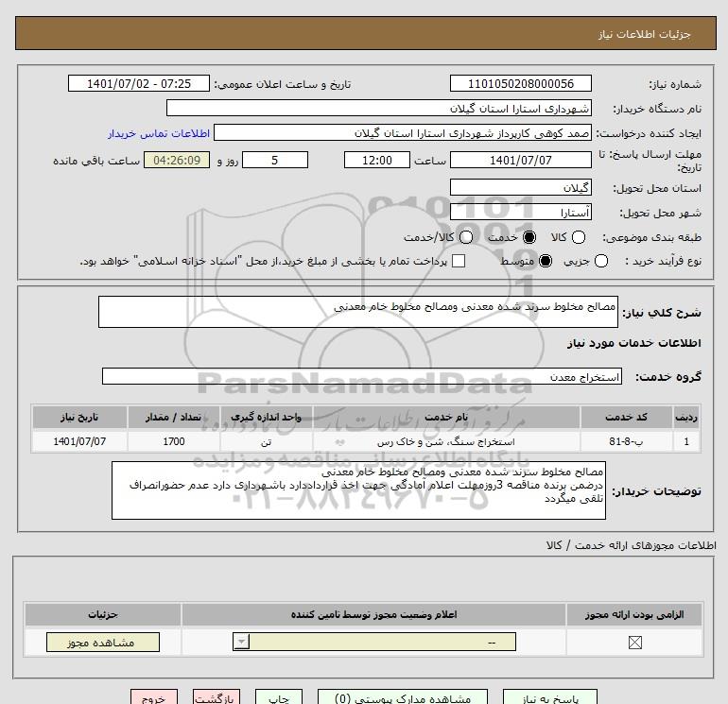The width and height of the screenshot is (728, 704).
Task: Click the تعداد / مقدار column header
Action: (x=174, y=417)
